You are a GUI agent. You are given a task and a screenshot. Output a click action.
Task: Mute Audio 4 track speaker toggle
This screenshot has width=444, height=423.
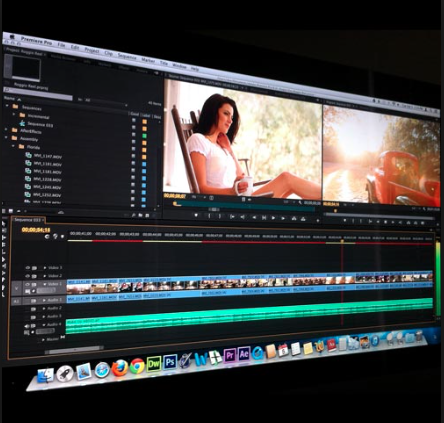coord(27,326)
